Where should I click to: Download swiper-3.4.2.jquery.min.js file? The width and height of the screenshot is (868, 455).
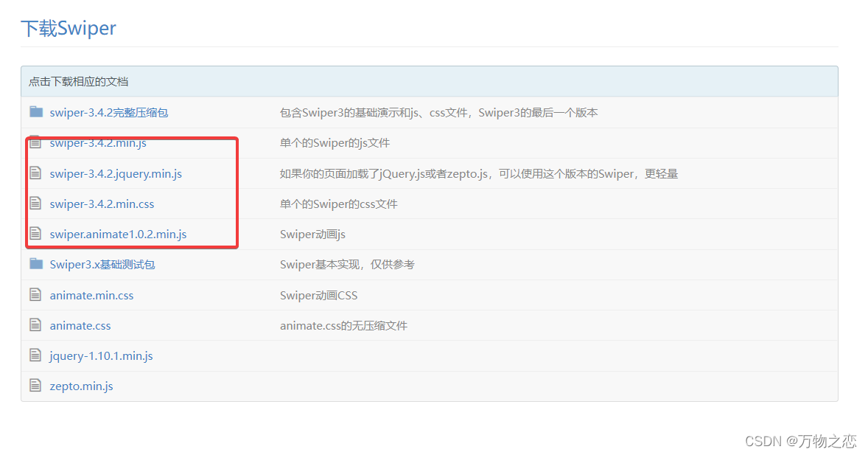[x=116, y=173]
